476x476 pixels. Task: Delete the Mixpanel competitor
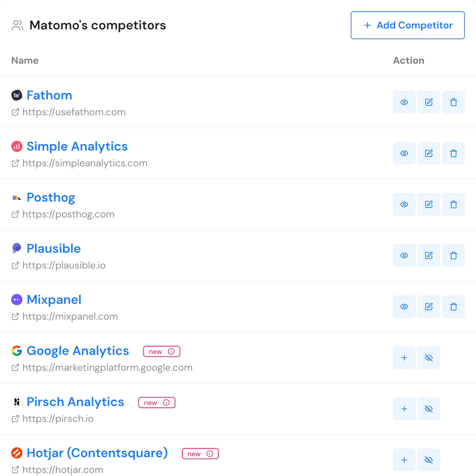click(454, 307)
